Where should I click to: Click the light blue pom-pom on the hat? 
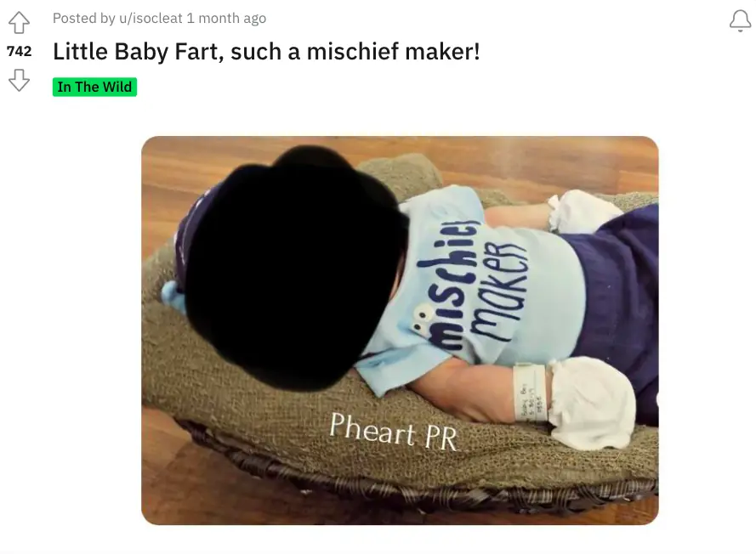coord(173,296)
